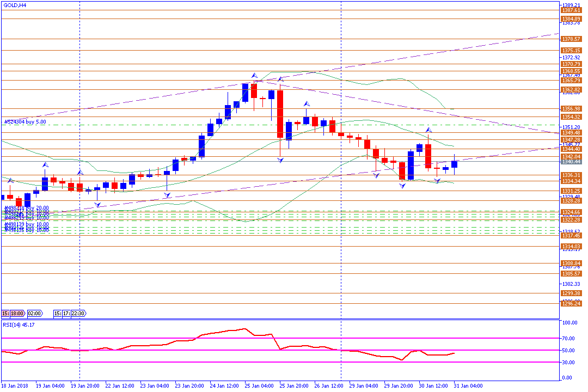Select the 1378.57 horizontal line price tag
The height and width of the screenshot is (392, 588).
point(571,39)
